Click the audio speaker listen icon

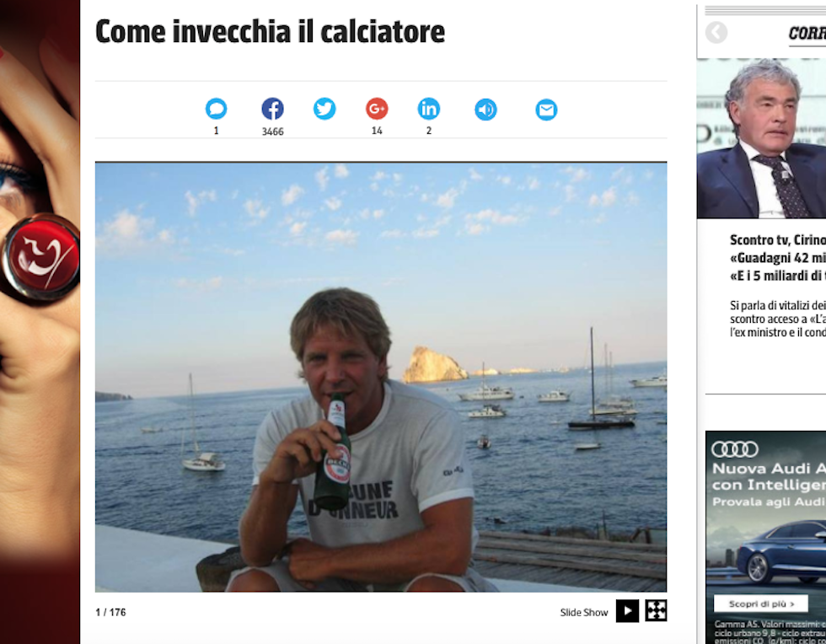(485, 110)
